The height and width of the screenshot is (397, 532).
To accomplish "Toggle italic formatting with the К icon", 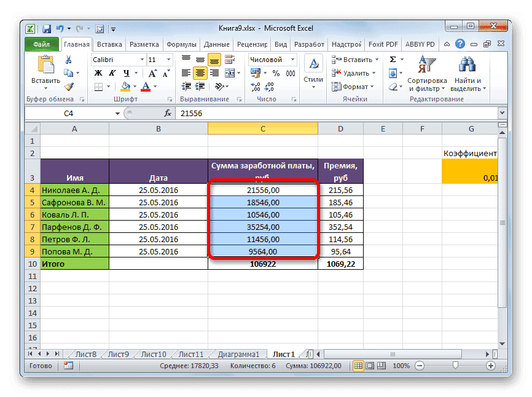I will tap(111, 73).
